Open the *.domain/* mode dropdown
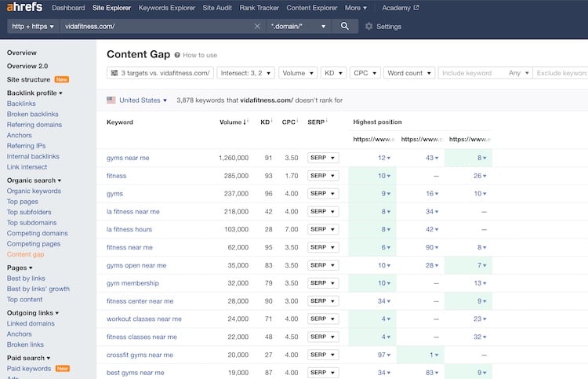This screenshot has height=379, width=588. 298,26
